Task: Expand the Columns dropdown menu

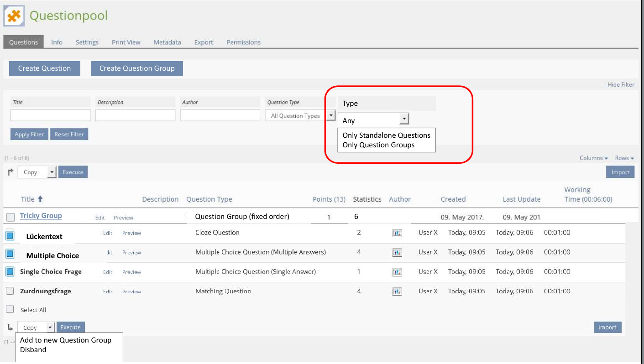Action: tap(593, 158)
